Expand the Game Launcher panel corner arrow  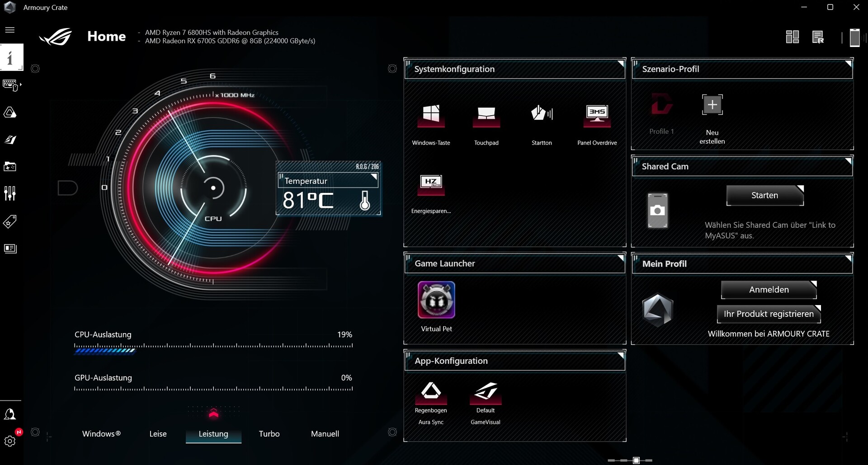click(x=621, y=258)
